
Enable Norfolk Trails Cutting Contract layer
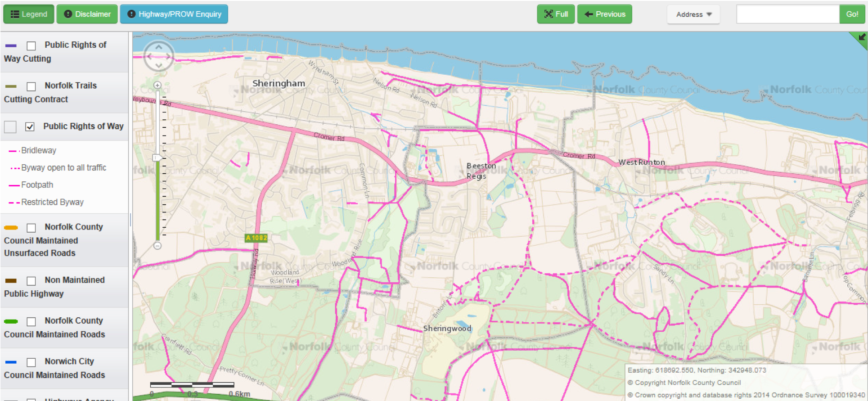pos(31,86)
